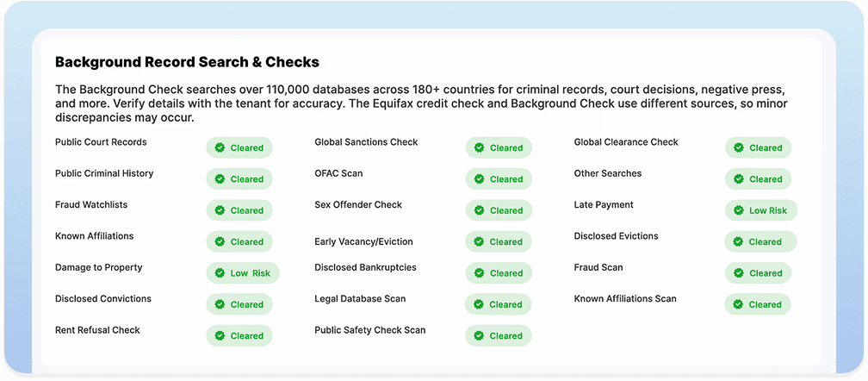Click the Other Searches label
868x381 pixels.
coord(608,173)
